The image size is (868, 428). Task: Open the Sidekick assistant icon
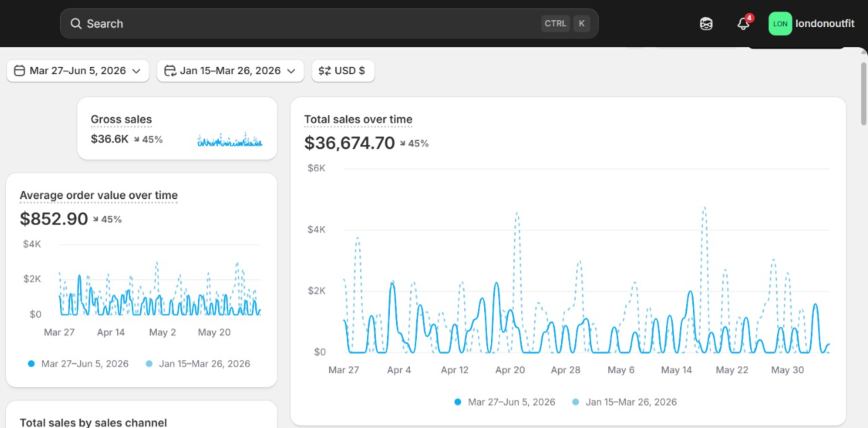[706, 24]
